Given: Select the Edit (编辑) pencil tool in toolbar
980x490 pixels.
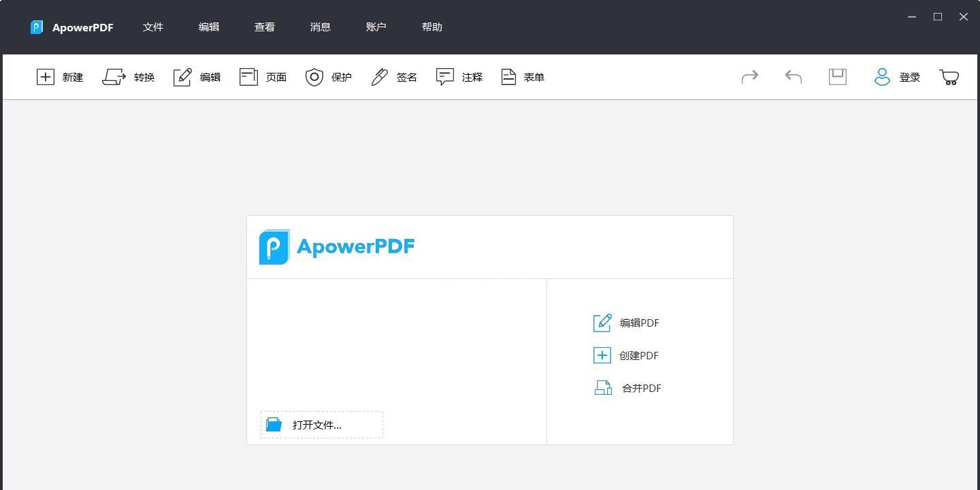Looking at the screenshot, I should point(182,77).
